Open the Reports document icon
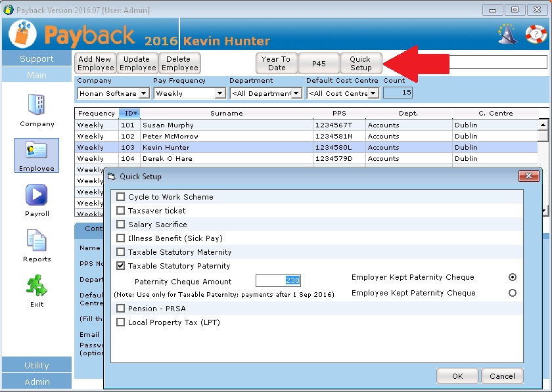 coord(37,240)
